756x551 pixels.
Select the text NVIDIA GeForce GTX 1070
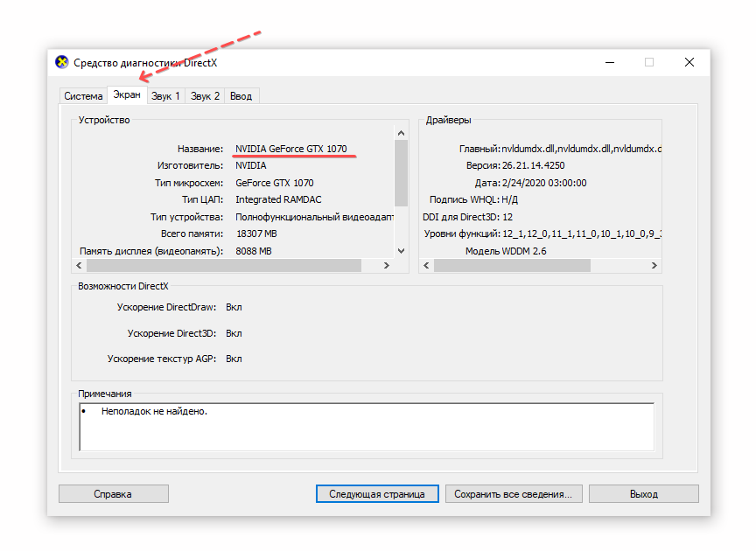290,149
